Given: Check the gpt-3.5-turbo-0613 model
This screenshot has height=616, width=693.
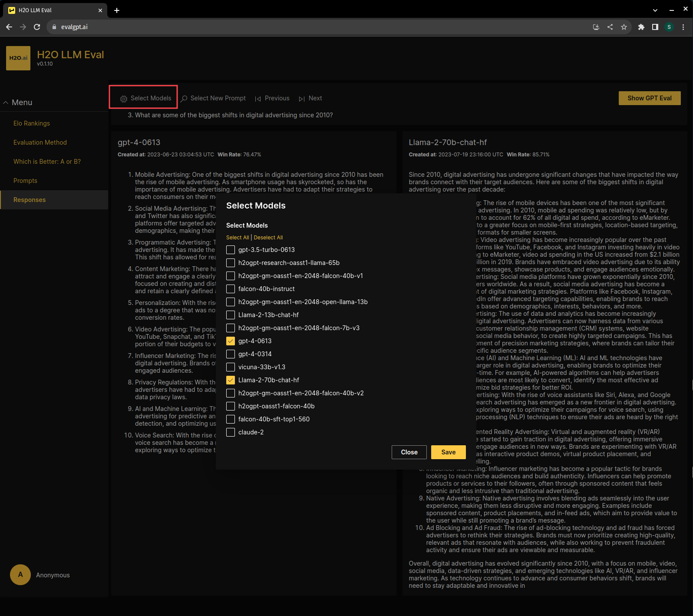Looking at the screenshot, I should click(x=231, y=250).
